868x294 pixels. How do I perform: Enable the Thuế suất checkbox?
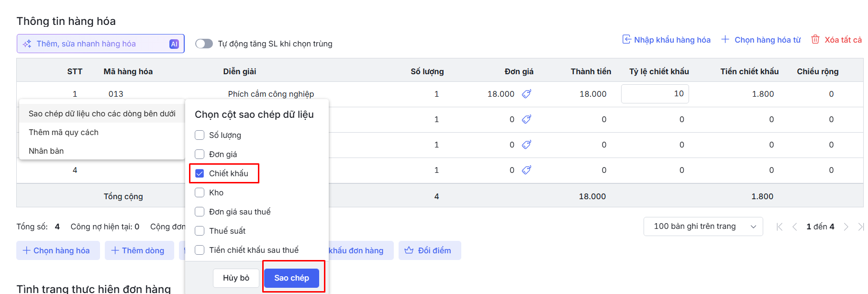pos(200,231)
